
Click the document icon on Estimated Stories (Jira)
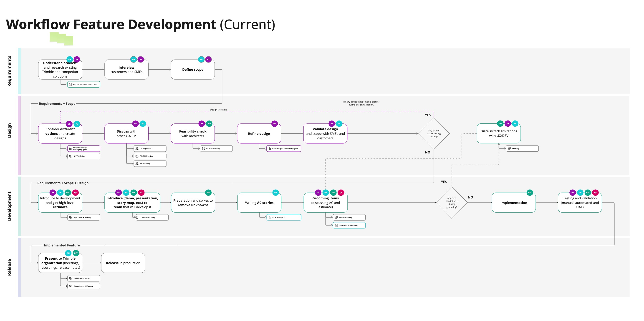(x=336, y=225)
